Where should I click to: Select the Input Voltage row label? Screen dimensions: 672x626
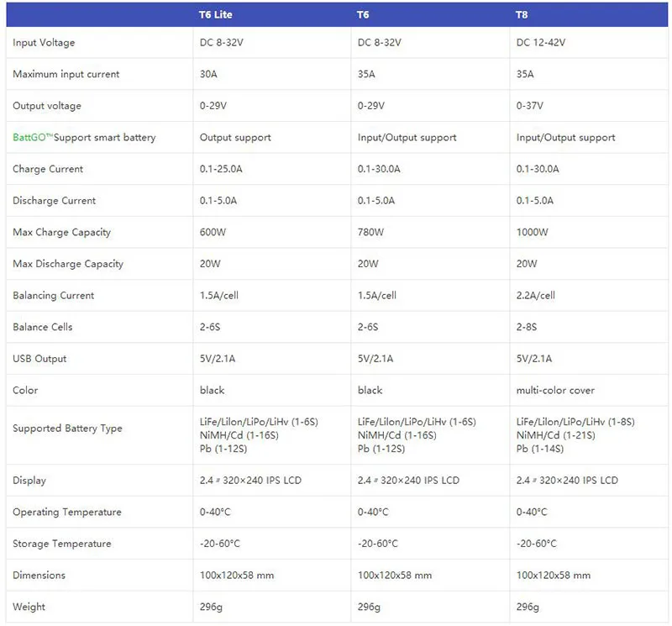[44, 43]
